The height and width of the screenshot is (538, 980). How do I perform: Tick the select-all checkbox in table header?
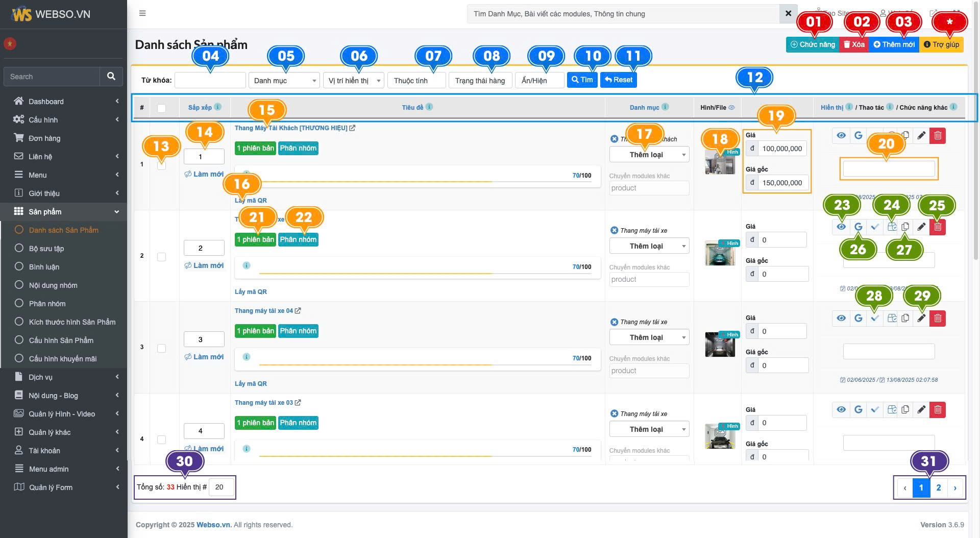tap(161, 108)
